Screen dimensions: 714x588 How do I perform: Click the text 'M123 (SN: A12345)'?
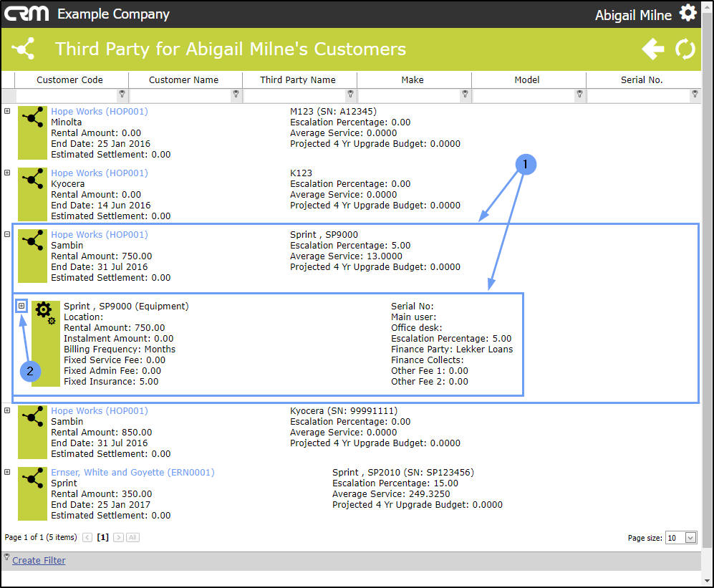333,111
